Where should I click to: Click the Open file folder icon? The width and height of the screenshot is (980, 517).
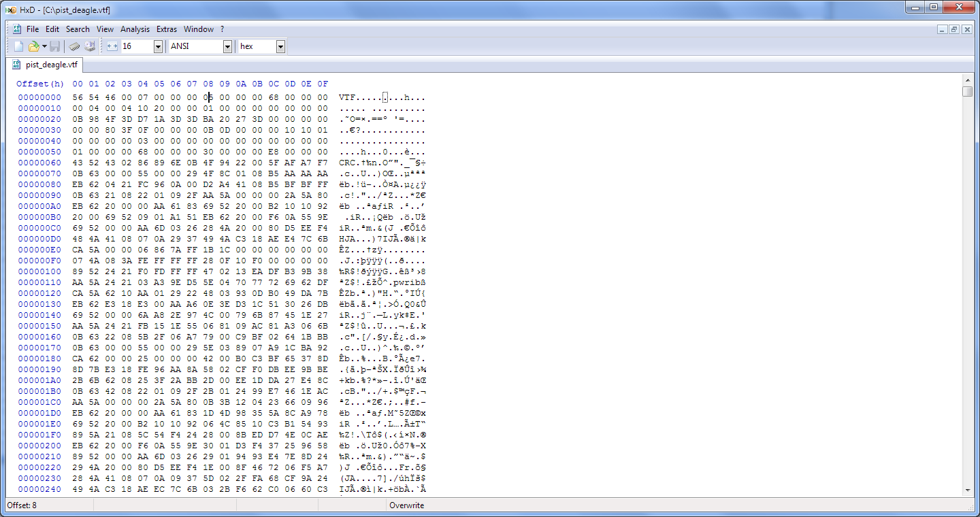coord(33,46)
